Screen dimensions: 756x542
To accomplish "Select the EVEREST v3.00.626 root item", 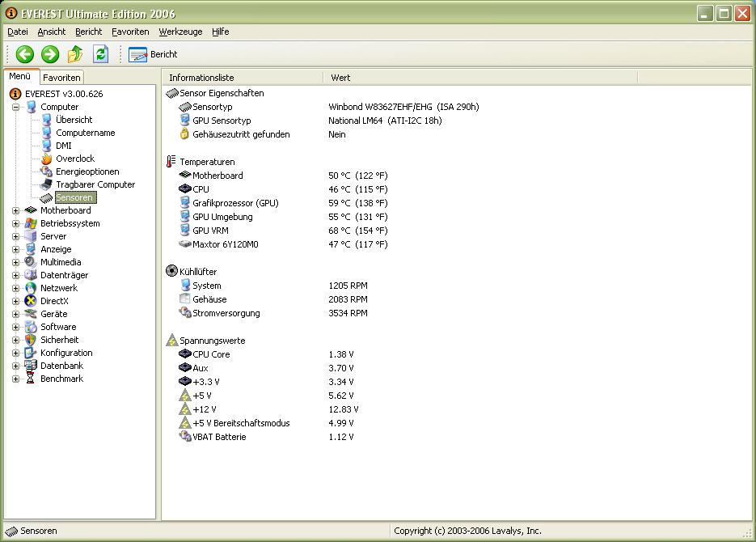I will pos(64,94).
